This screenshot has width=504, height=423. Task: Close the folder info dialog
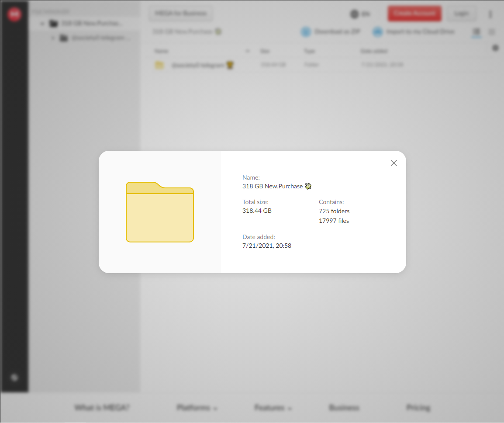[x=394, y=163]
